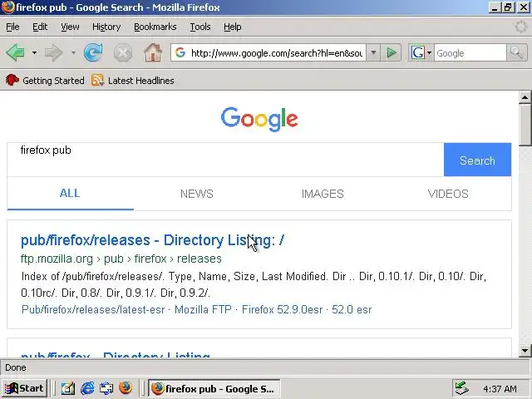The width and height of the screenshot is (532, 399).
Task: Open the Back history dropdown arrow
Action: coord(34,53)
